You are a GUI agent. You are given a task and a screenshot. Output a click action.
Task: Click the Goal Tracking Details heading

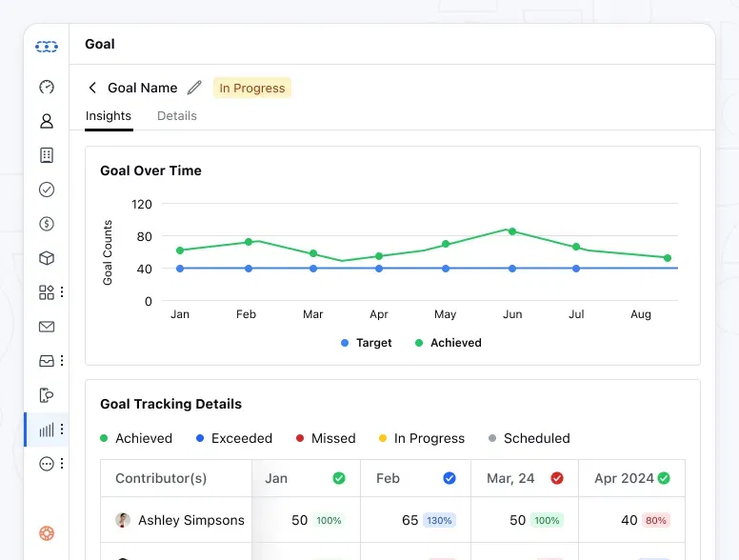point(170,404)
